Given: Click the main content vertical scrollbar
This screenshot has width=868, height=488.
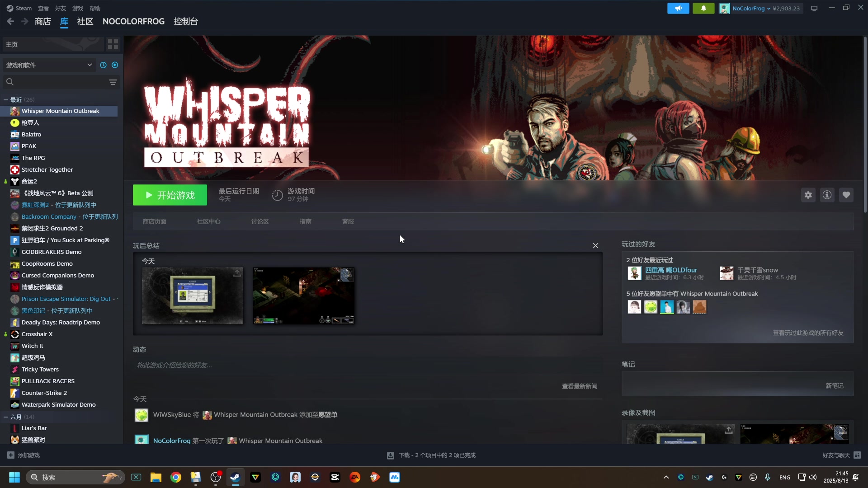Looking at the screenshot, I should 865,124.
